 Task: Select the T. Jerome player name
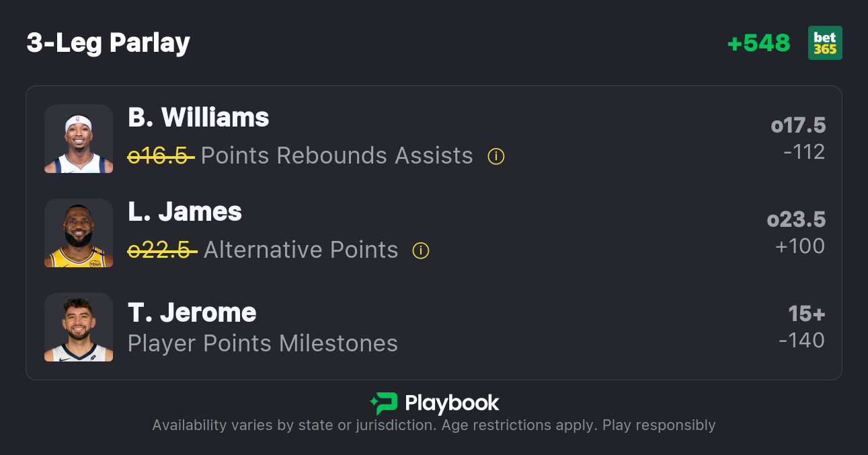click(x=192, y=313)
